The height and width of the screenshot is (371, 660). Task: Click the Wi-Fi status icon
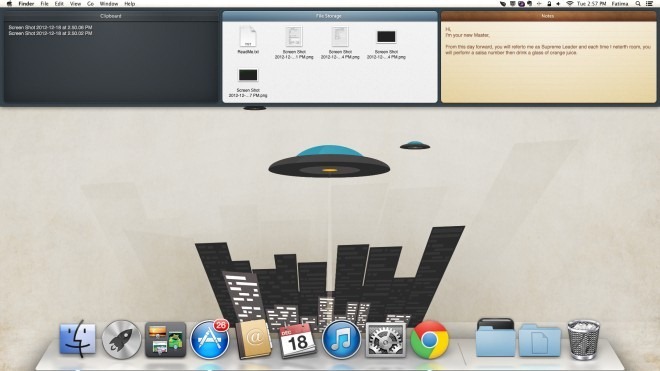(x=570, y=4)
